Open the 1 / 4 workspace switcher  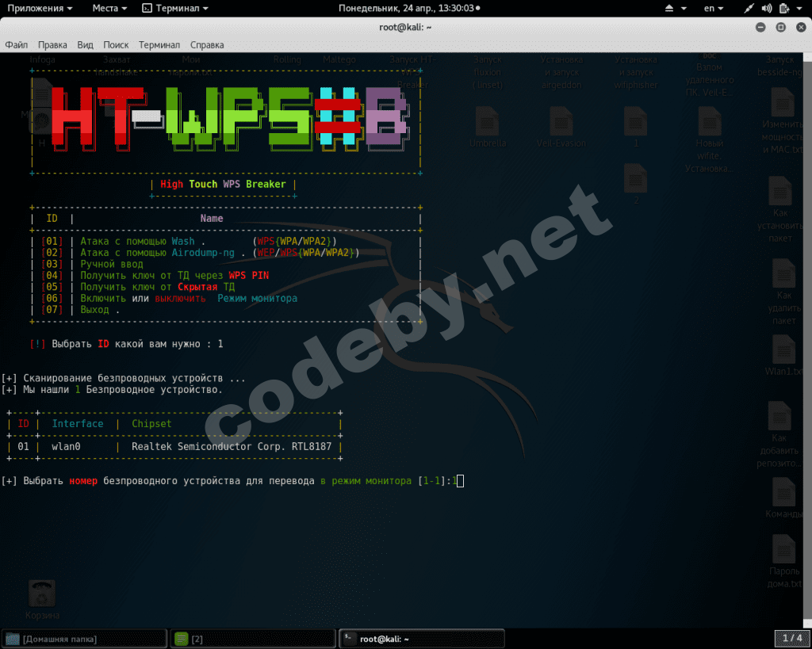(792, 639)
